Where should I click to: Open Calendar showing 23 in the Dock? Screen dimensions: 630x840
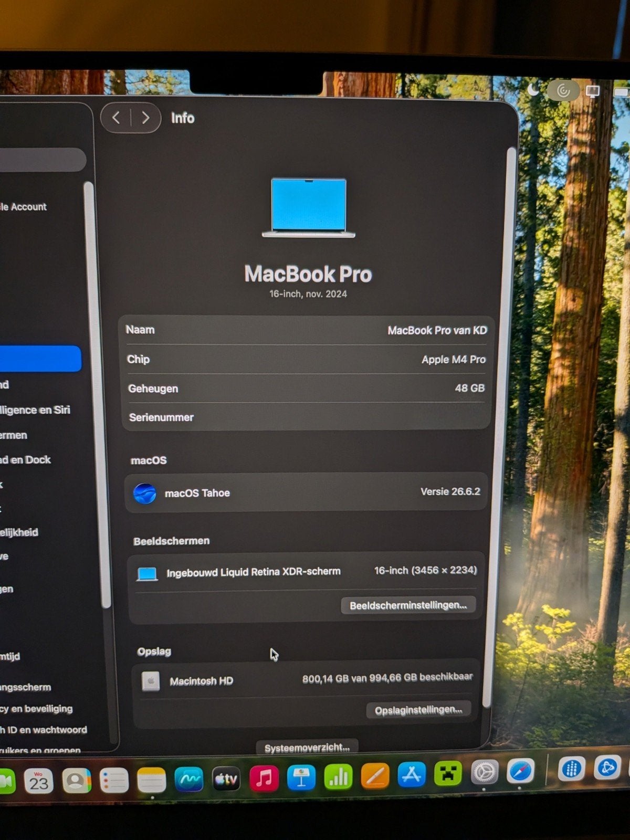point(38,781)
